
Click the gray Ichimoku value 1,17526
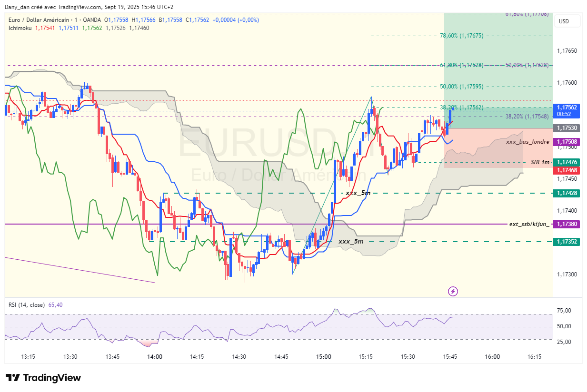116,28
